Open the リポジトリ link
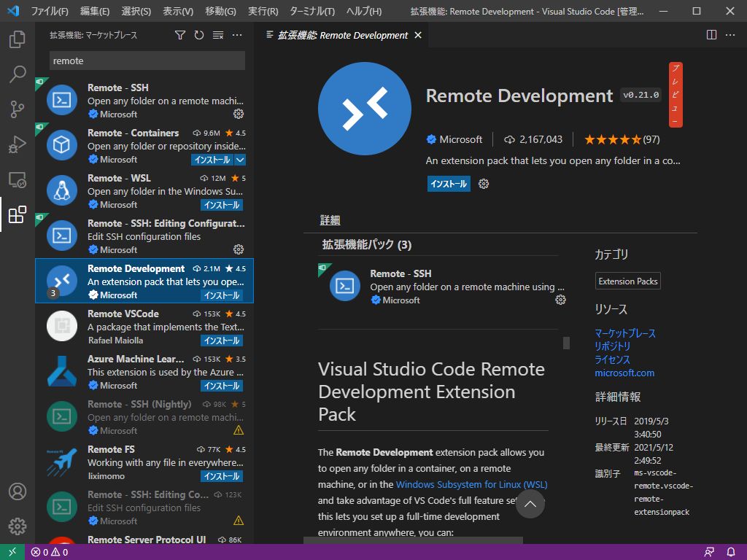This screenshot has width=747, height=560. 612,346
